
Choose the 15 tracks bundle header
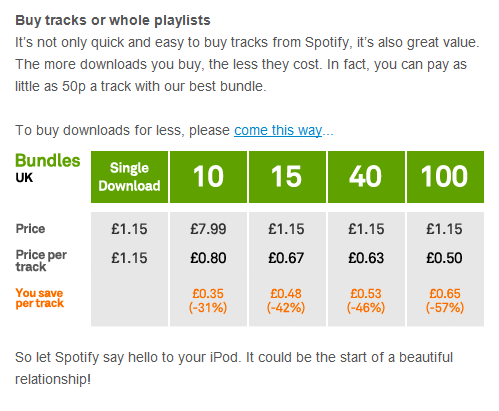(x=287, y=177)
